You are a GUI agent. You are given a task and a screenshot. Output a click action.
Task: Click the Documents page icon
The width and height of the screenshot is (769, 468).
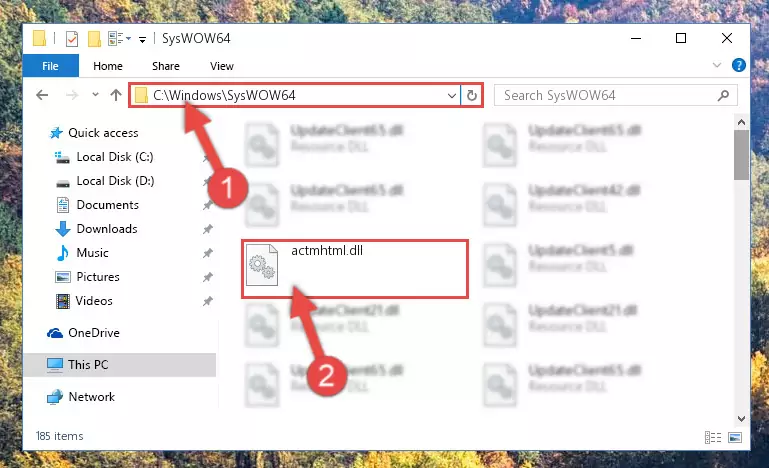click(63, 205)
